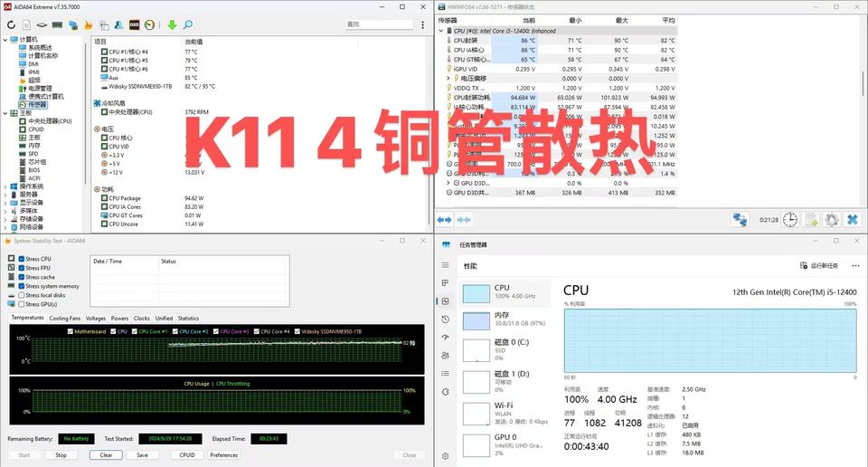The image size is (868, 467).
Task: Click the AIDA64 flame stability test icon
Action: tap(88, 25)
